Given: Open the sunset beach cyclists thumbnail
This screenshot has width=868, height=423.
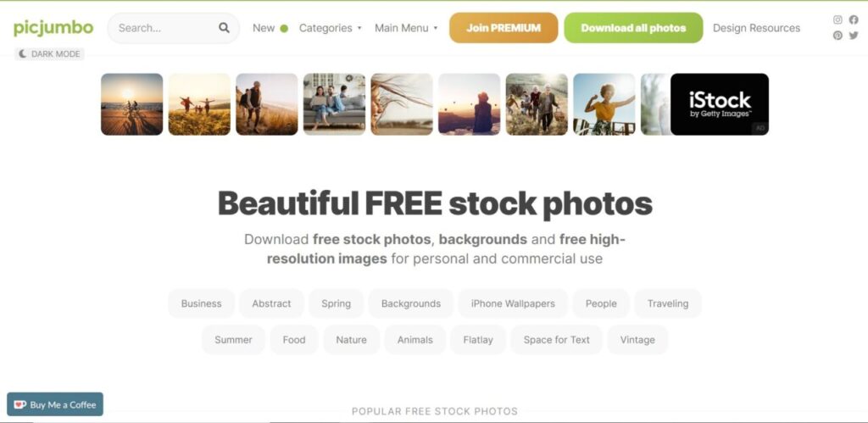Looking at the screenshot, I should click(131, 104).
